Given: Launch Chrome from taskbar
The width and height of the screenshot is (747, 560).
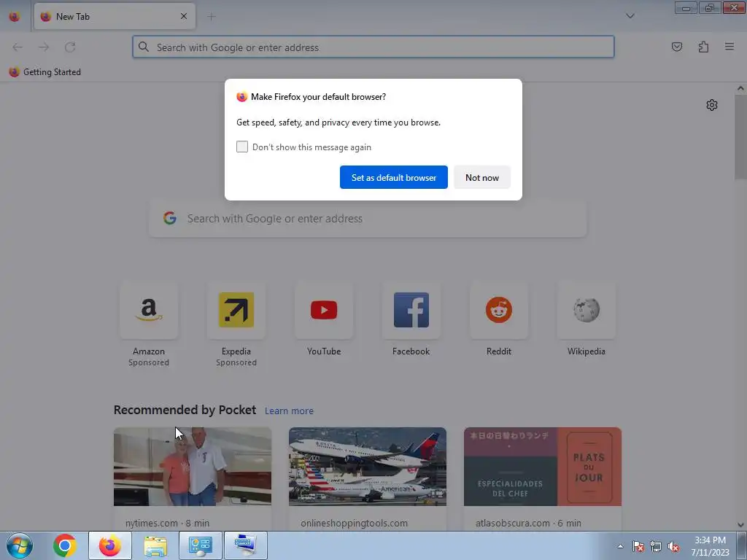Looking at the screenshot, I should (64, 545).
